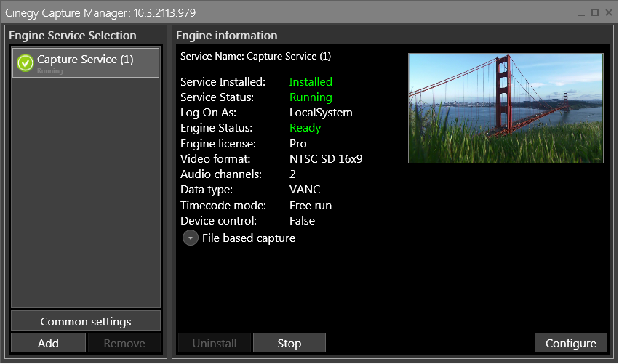
Task: Click the "VANC" data type value
Action: pos(305,190)
